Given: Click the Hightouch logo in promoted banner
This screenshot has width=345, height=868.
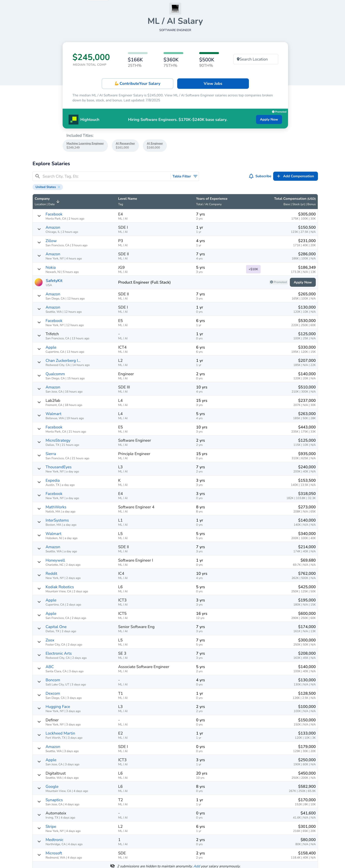Looking at the screenshot, I should tap(73, 119).
